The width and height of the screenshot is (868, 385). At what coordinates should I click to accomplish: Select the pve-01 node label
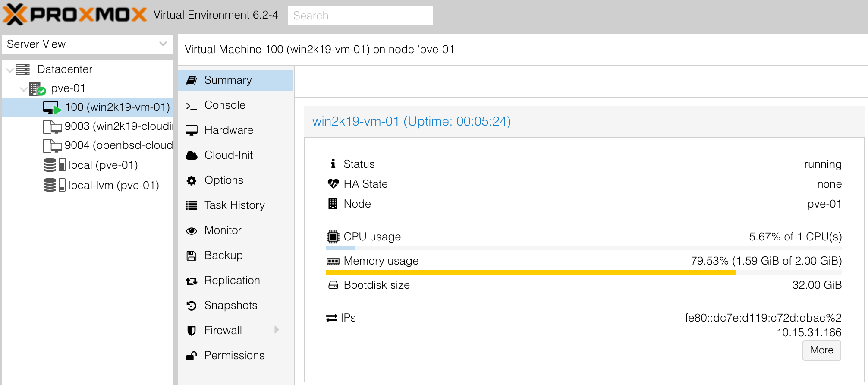pyautogui.click(x=68, y=88)
